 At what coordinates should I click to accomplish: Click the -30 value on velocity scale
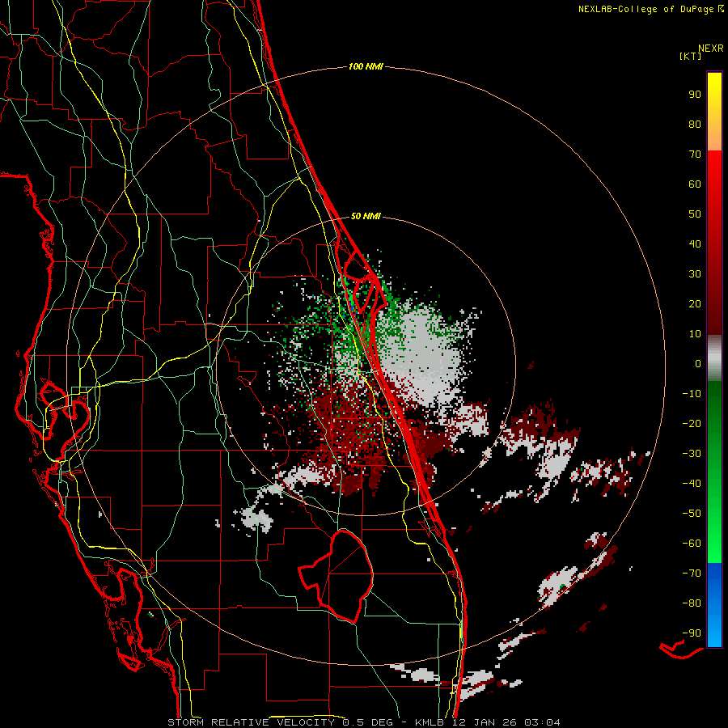[692, 454]
